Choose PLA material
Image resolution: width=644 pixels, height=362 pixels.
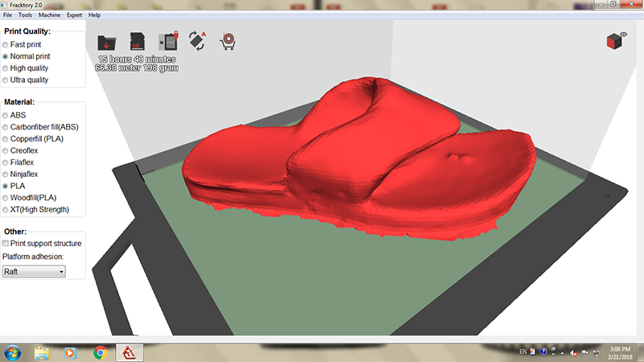point(14,186)
